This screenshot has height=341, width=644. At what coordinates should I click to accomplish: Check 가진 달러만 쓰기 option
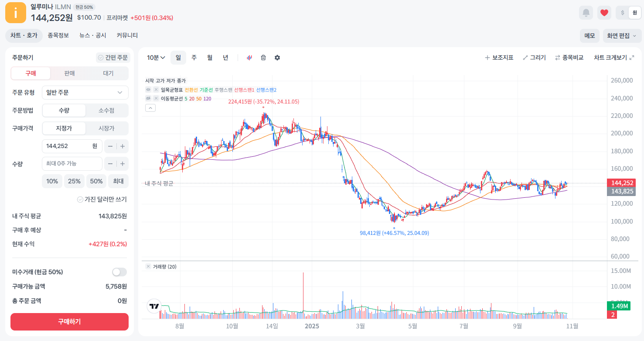[x=102, y=199]
